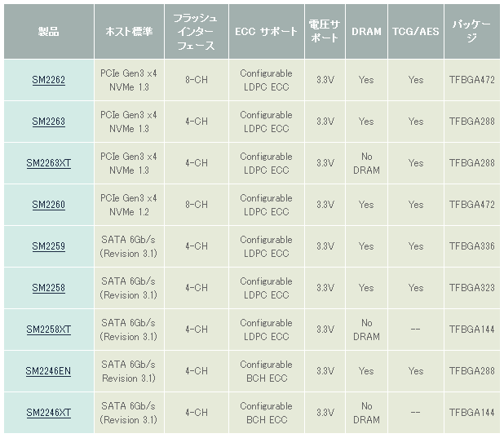Screen dimensions: 504x438
Task: Open the SM2258XT product link
Action: pos(48,330)
